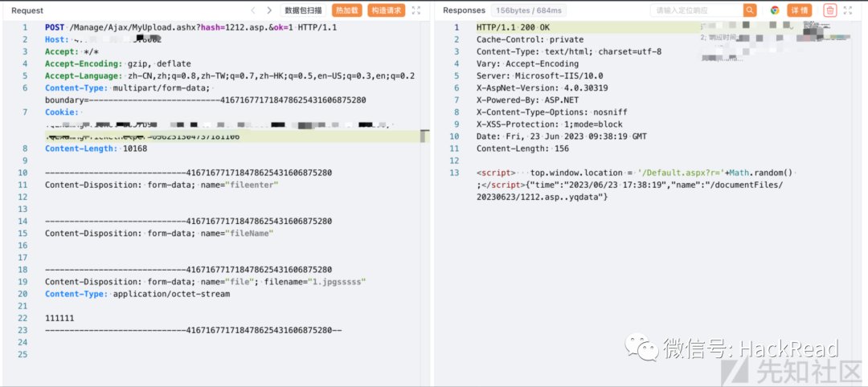The image size is (868, 387).
Task: Click the Content-Type: multipart/form-data line
Action: 129,88
